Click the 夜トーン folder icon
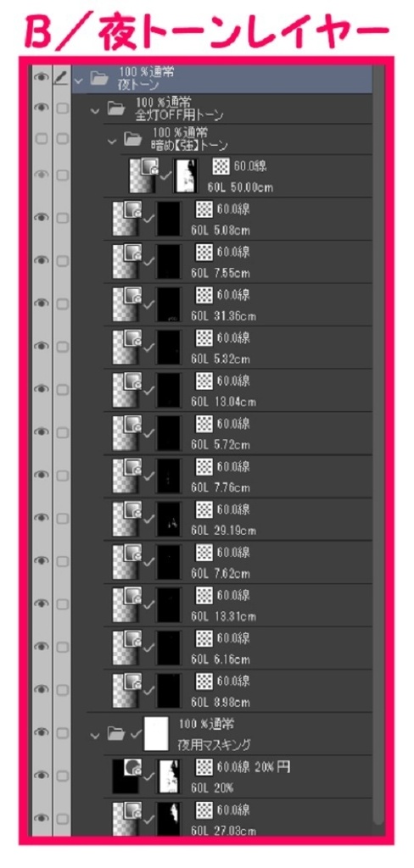The height and width of the screenshot is (868, 414). tap(99, 79)
